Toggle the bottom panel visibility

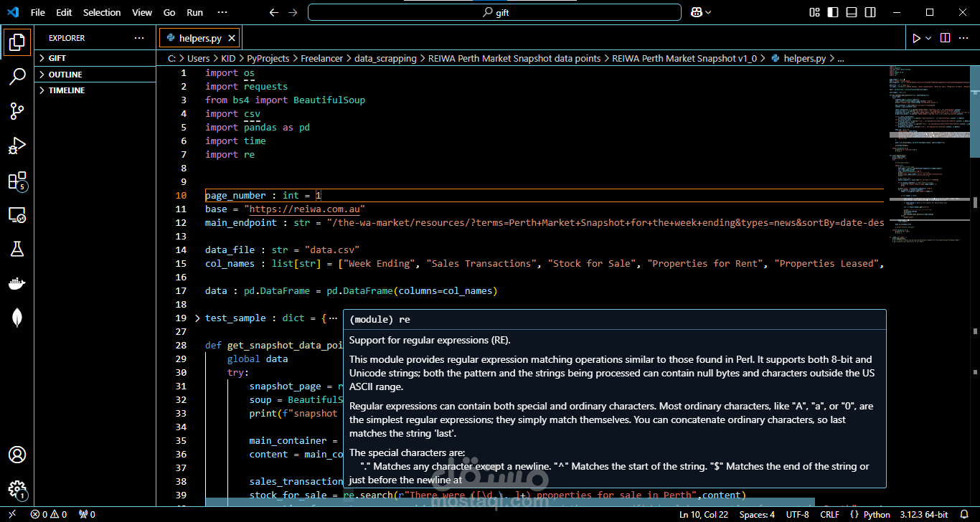tap(852, 12)
